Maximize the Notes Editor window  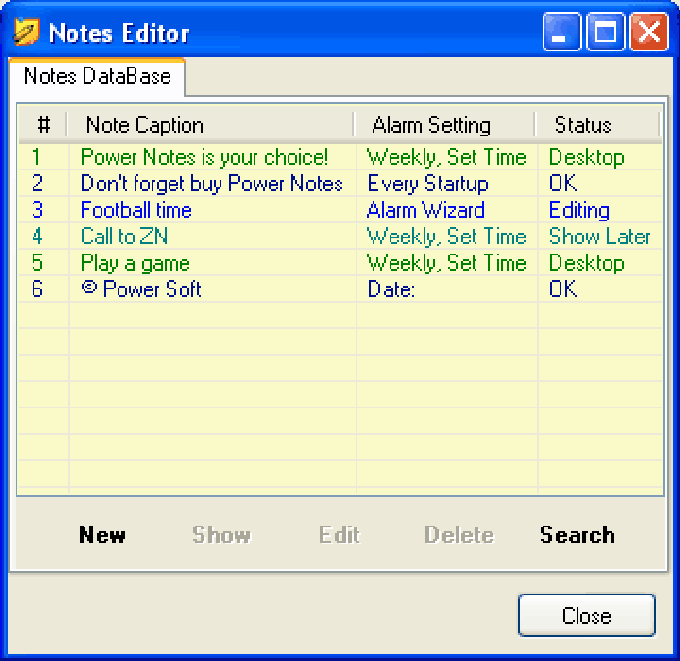click(605, 32)
